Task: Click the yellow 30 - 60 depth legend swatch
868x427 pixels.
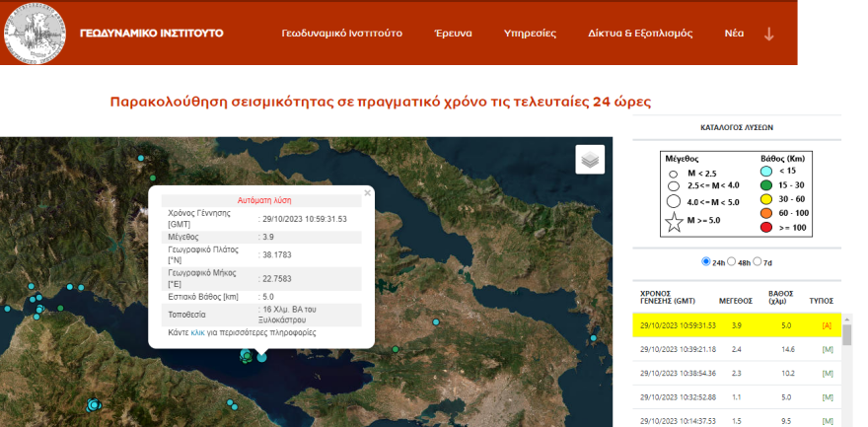Action: click(x=766, y=199)
